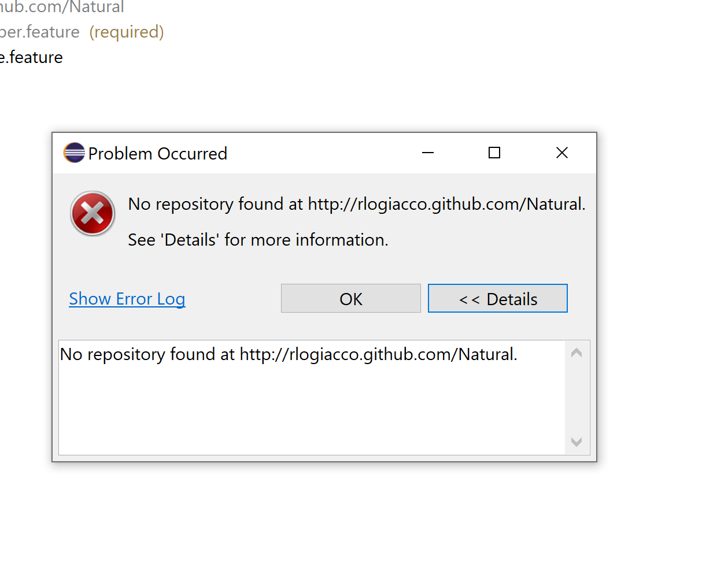Select the 'e.feature' item in background

pos(31,58)
